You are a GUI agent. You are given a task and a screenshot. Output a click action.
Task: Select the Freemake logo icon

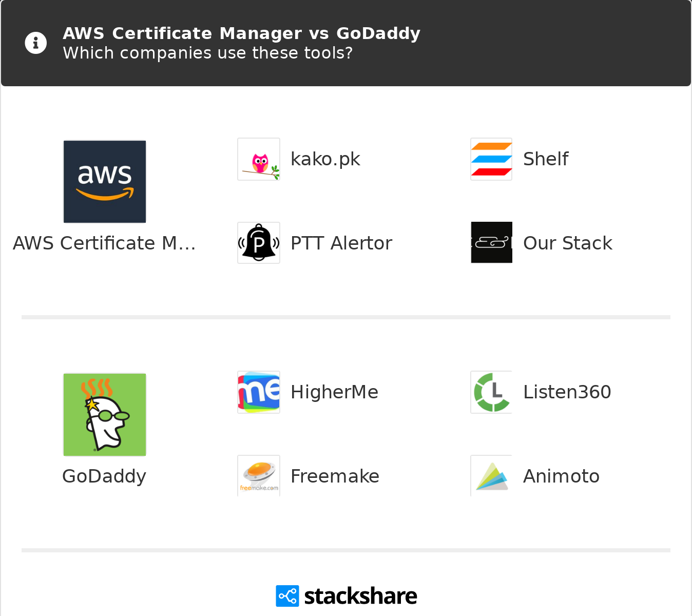click(259, 476)
